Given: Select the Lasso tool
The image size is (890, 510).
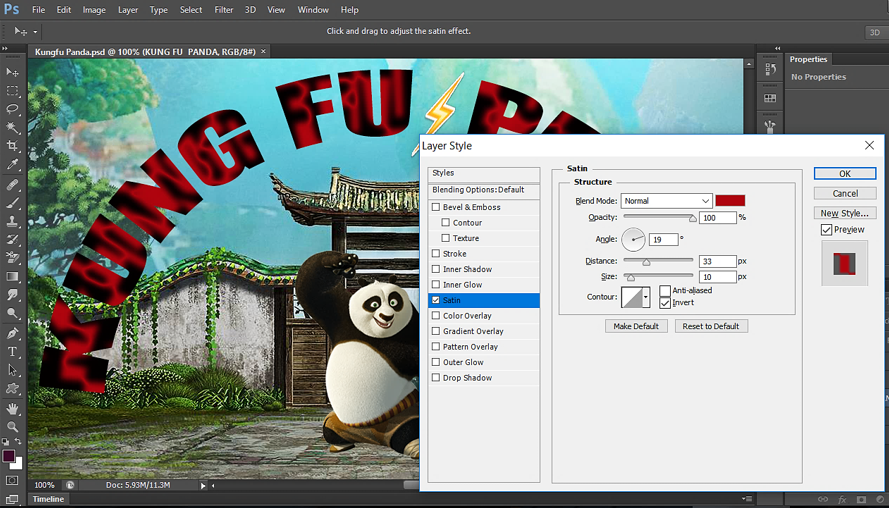Looking at the screenshot, I should [x=12, y=109].
